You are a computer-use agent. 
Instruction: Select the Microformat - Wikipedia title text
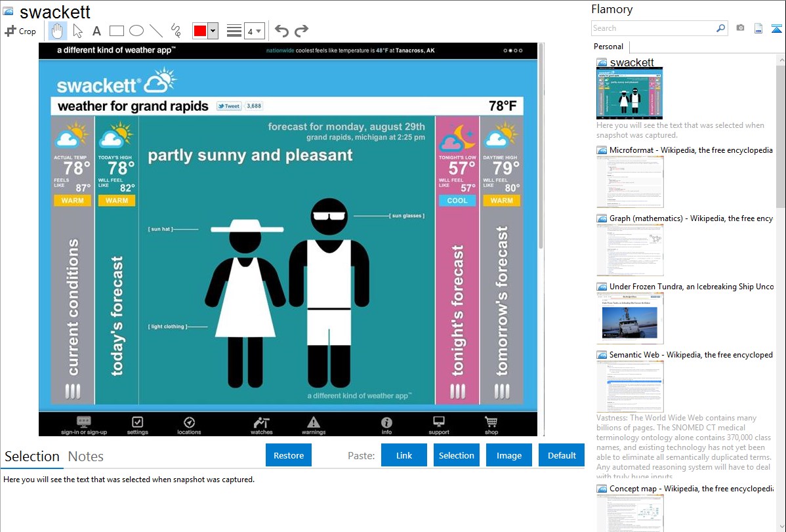coord(691,150)
